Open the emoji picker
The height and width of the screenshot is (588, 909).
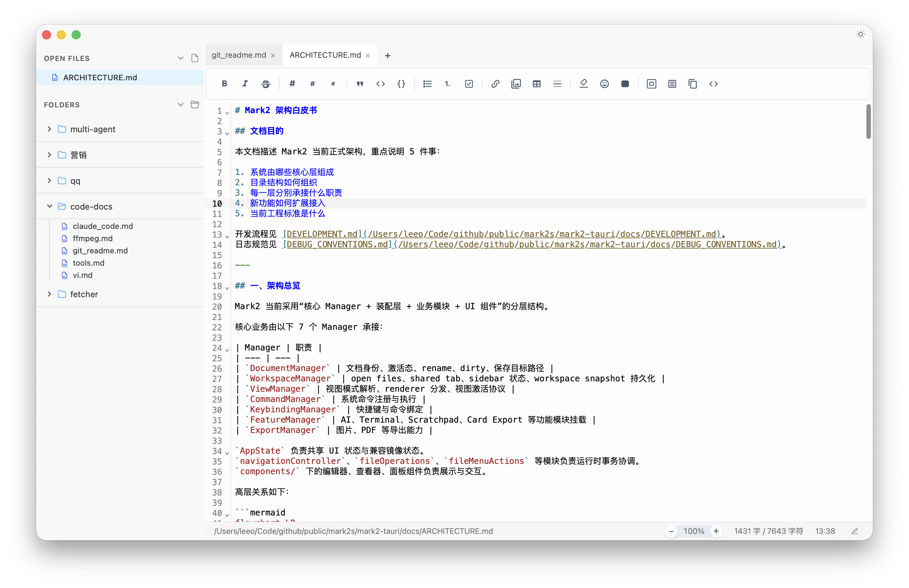[604, 83]
